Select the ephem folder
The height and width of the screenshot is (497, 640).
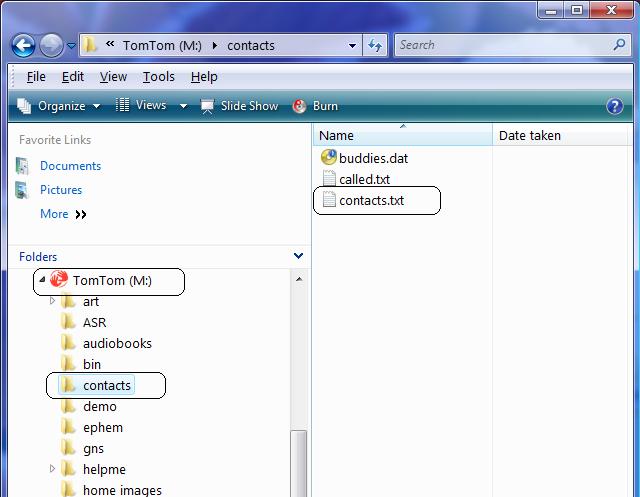[x=103, y=428]
